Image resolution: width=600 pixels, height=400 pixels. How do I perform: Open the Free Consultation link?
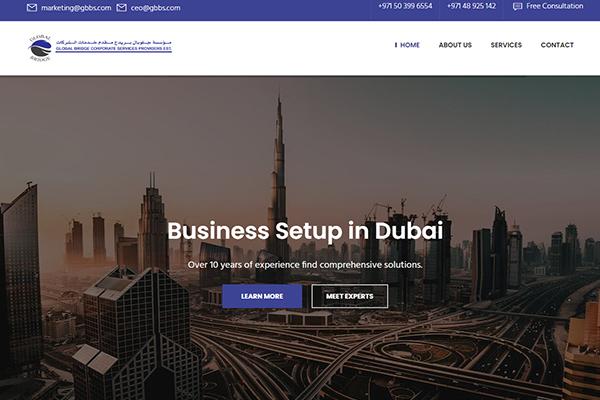point(554,6)
